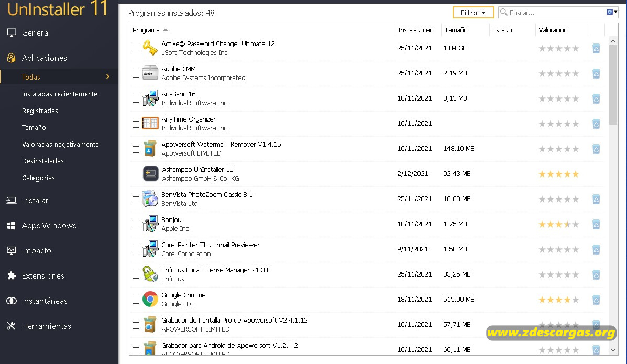Screen dimensions: 627x364
Task: Check Grabador de Pantalla Pro checkbox
Action: 136,326
